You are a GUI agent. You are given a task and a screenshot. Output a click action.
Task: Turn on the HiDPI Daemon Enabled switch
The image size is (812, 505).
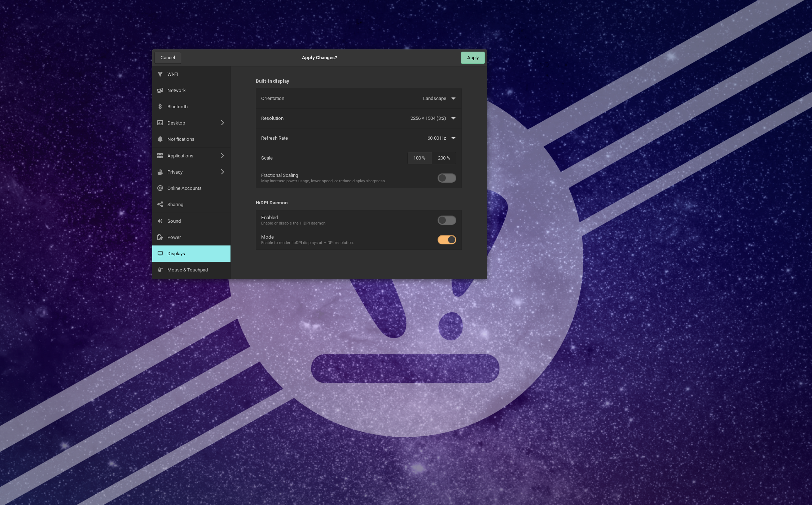pos(447,220)
